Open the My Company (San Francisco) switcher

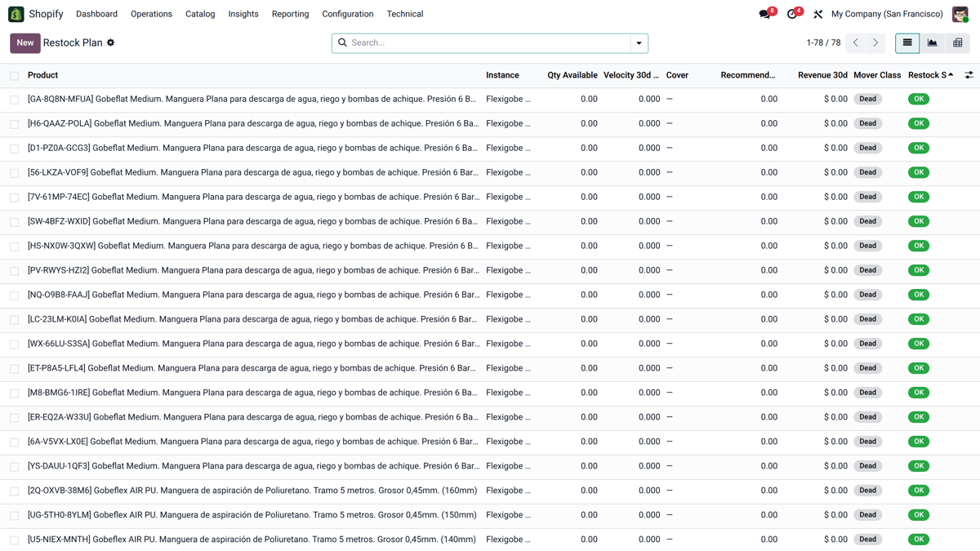pyautogui.click(x=887, y=14)
